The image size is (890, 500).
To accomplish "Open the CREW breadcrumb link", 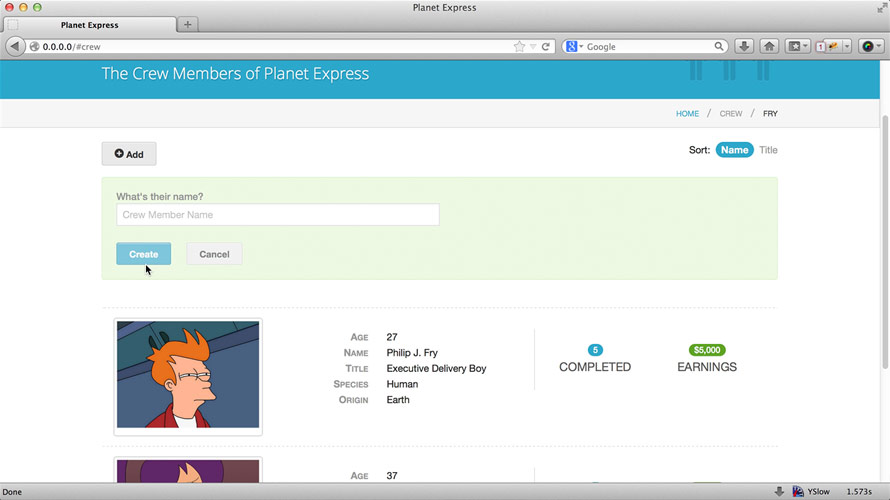I will (731, 114).
